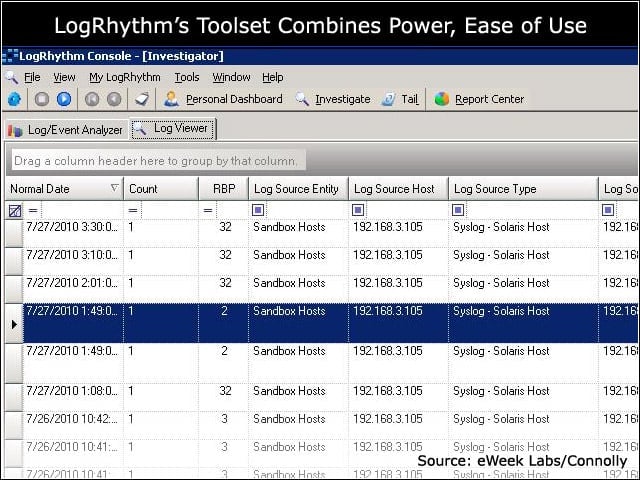This screenshot has height=480, width=640.
Task: Launch the Investigate tool
Action: point(333,99)
